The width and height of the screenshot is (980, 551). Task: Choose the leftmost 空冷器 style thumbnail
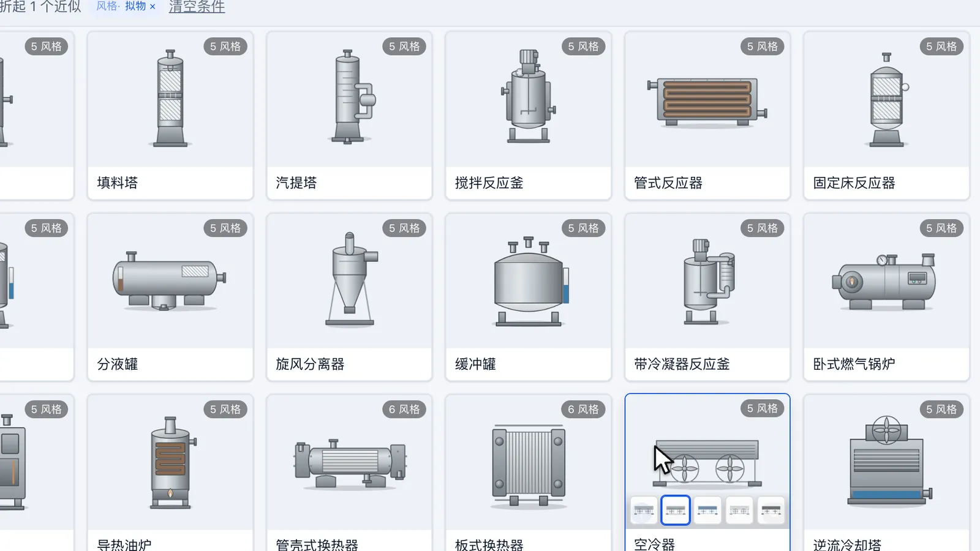tap(644, 511)
